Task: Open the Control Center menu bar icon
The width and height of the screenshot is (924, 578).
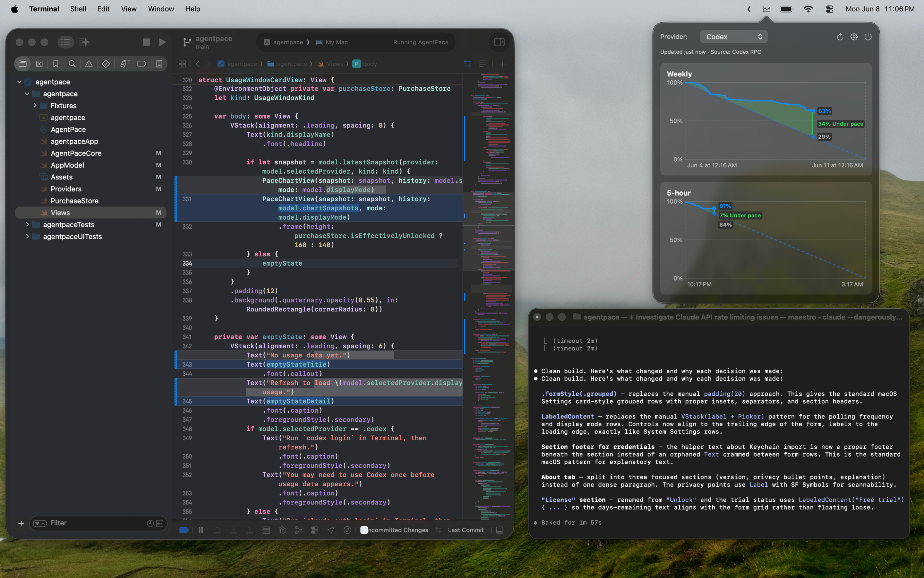Action: 830,9
